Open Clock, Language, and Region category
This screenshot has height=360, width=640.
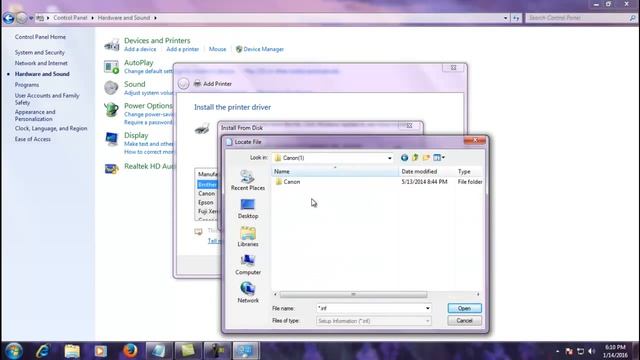[51, 128]
